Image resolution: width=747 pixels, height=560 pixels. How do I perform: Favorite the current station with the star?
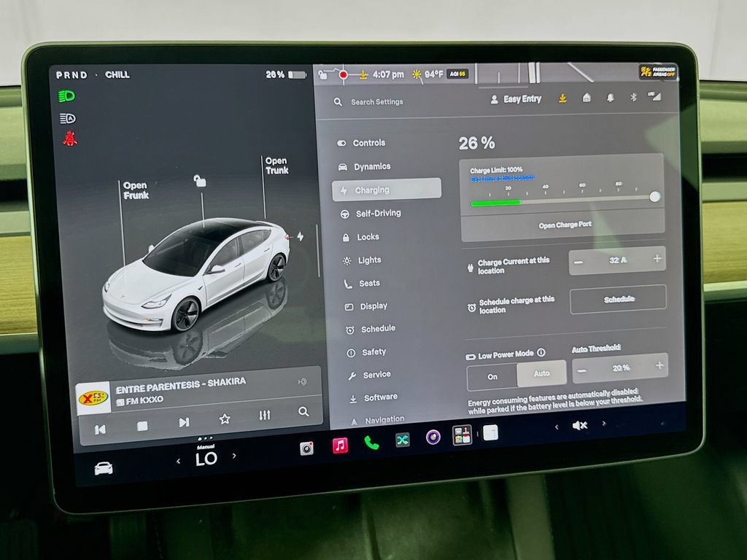click(x=225, y=419)
